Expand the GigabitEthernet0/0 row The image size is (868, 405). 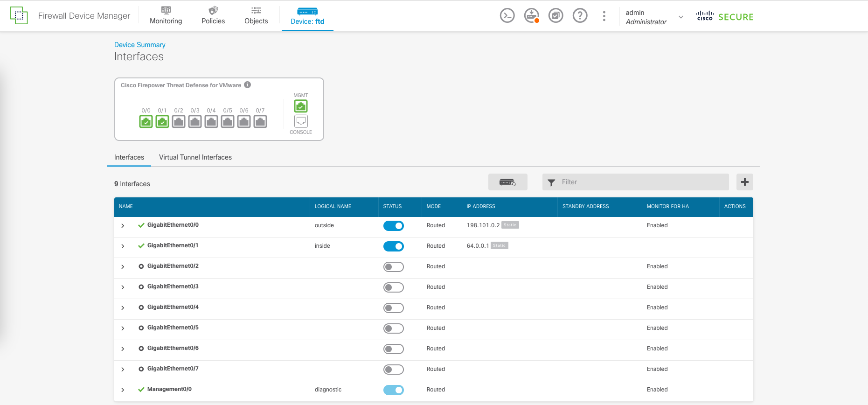(x=123, y=226)
